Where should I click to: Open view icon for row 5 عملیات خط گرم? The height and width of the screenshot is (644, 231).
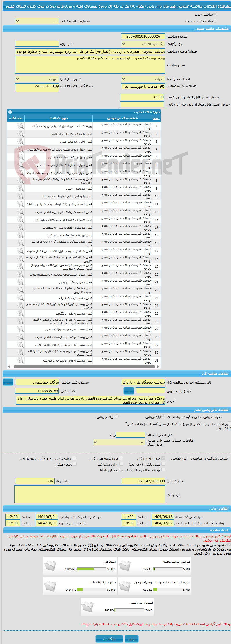point(20,157)
